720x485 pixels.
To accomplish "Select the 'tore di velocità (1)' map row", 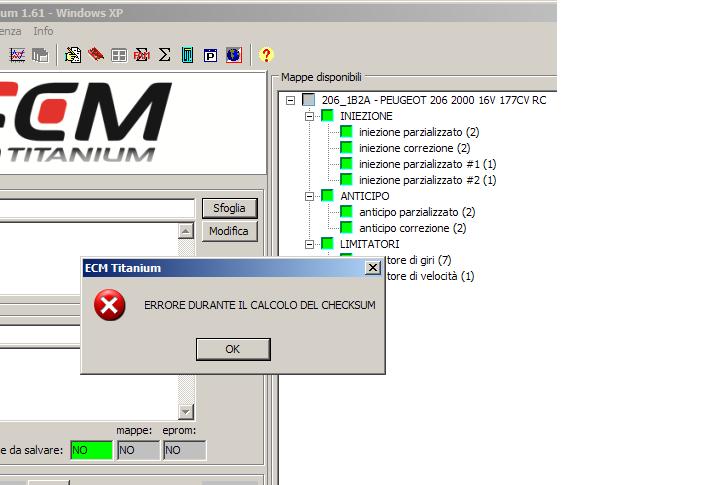I will pos(430,276).
